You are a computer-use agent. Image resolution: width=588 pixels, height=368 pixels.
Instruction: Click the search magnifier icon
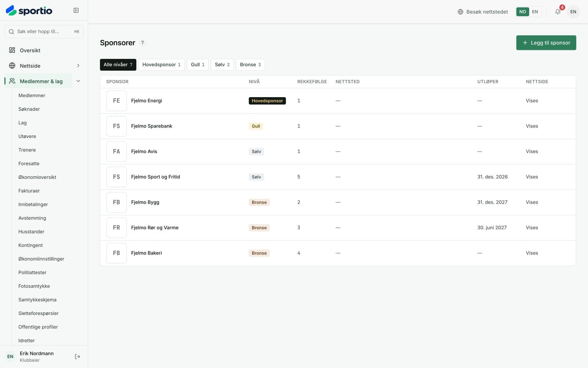coord(11,32)
